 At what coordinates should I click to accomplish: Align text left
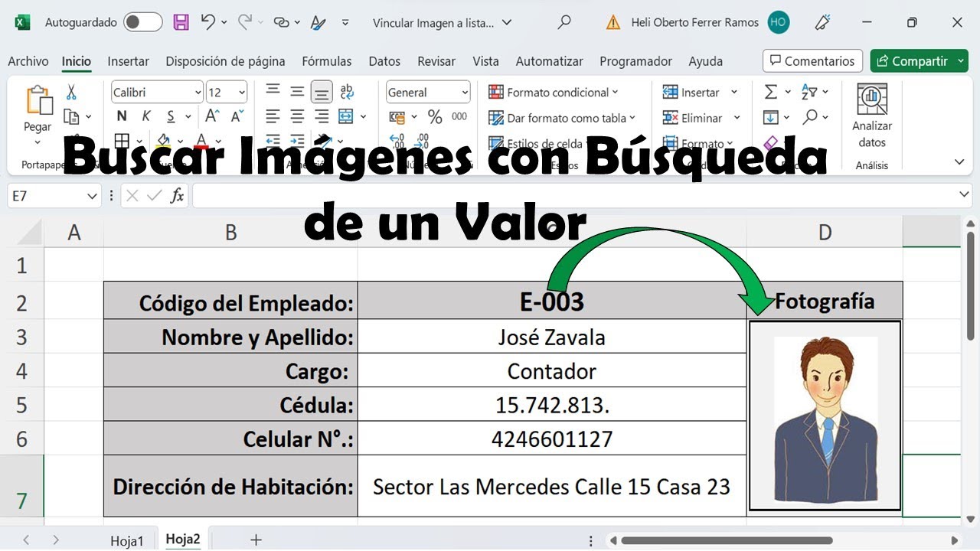(x=273, y=116)
